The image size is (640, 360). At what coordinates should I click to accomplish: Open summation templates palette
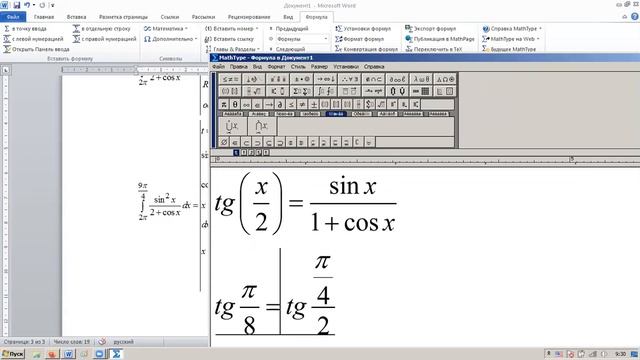pos(302,91)
